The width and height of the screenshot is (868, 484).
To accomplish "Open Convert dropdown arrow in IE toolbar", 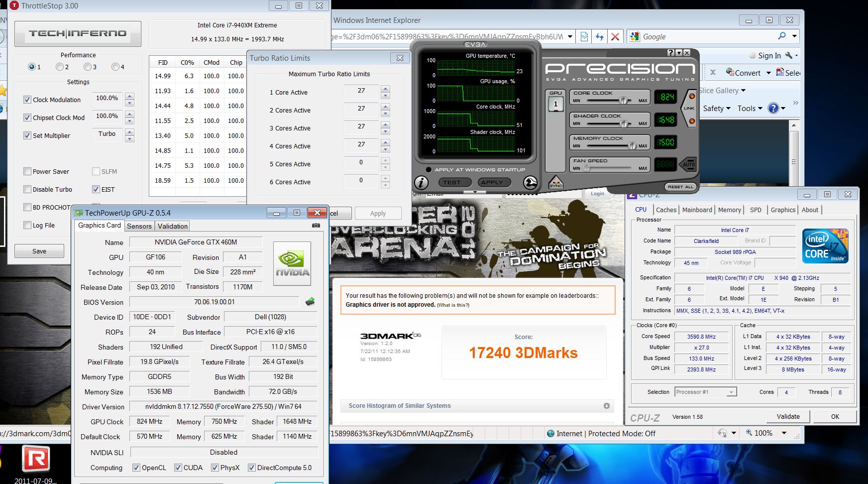I will (x=768, y=73).
